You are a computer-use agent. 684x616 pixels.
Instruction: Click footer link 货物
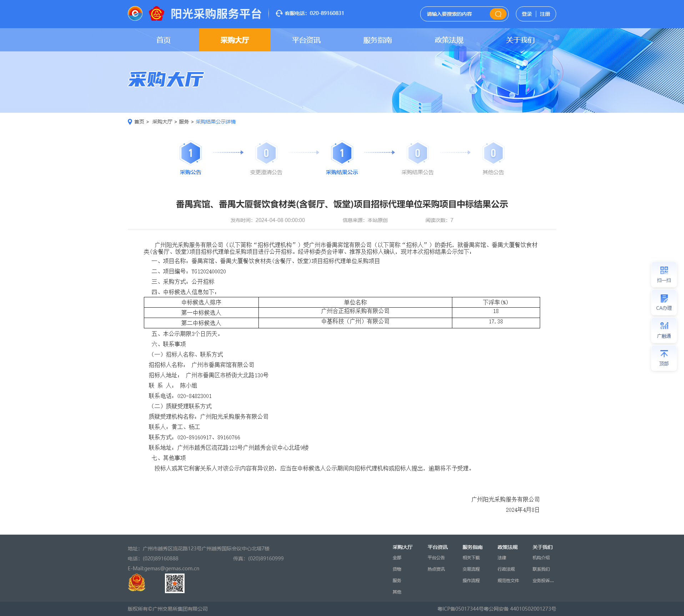(397, 569)
